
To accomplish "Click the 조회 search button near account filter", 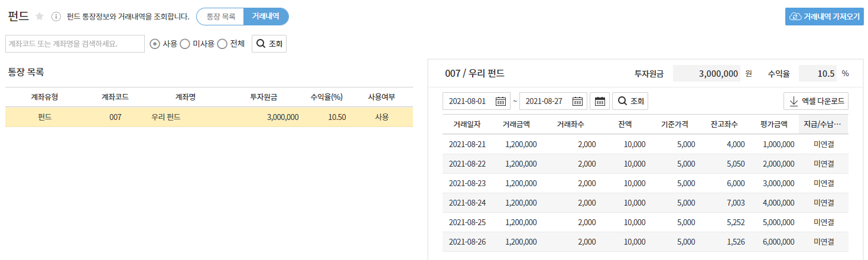I will coord(269,44).
